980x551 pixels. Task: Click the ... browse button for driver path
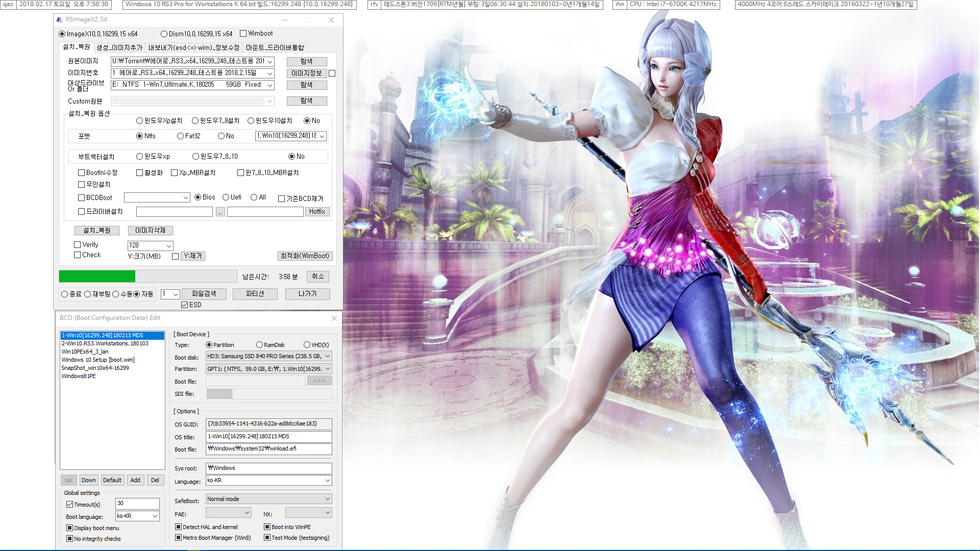[220, 212]
